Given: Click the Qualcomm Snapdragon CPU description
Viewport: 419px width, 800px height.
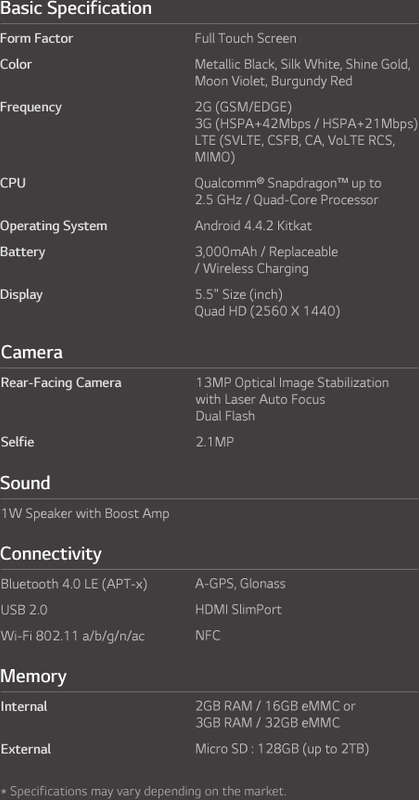Looking at the screenshot, I should coord(288,191).
